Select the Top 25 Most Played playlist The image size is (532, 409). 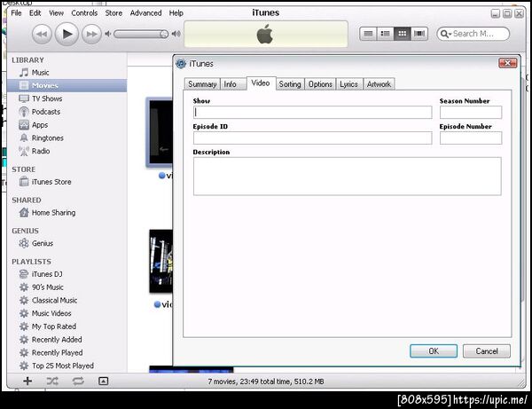click(66, 366)
